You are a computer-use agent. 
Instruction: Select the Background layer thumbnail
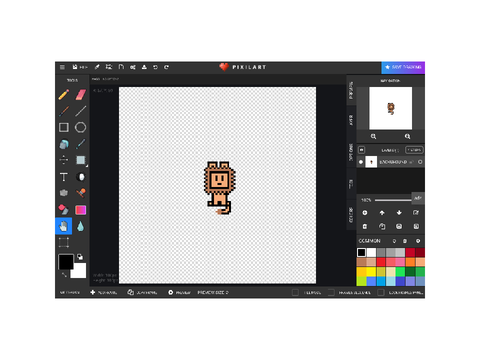tap(371, 162)
